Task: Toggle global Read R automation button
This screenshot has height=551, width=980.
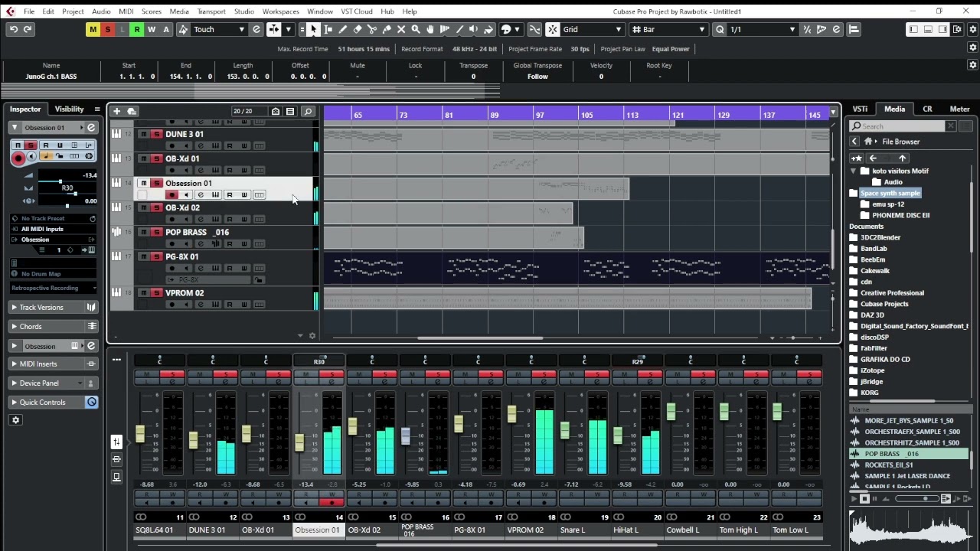Action: point(136,29)
